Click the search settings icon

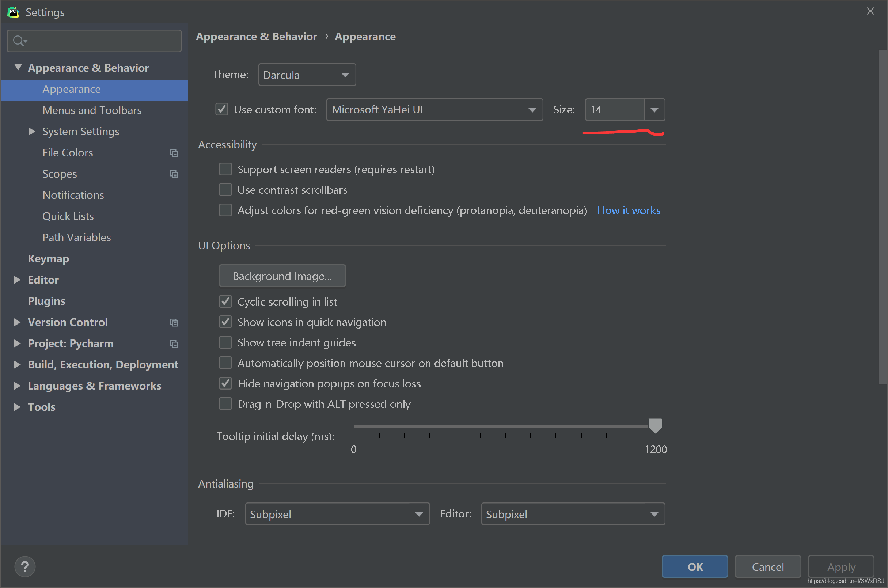pyautogui.click(x=18, y=40)
